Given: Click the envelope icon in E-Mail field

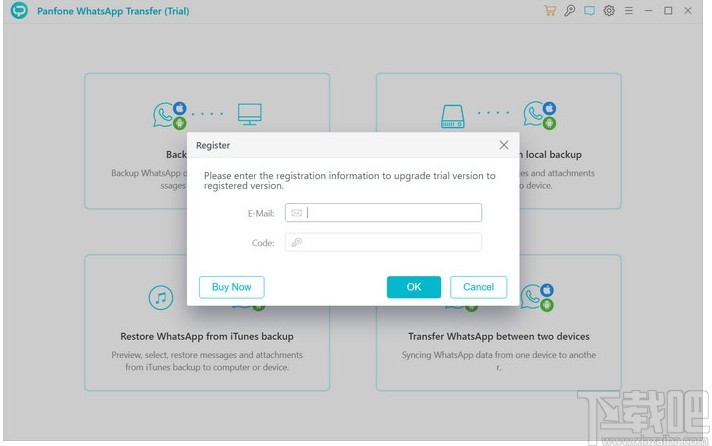Looking at the screenshot, I should [297, 213].
